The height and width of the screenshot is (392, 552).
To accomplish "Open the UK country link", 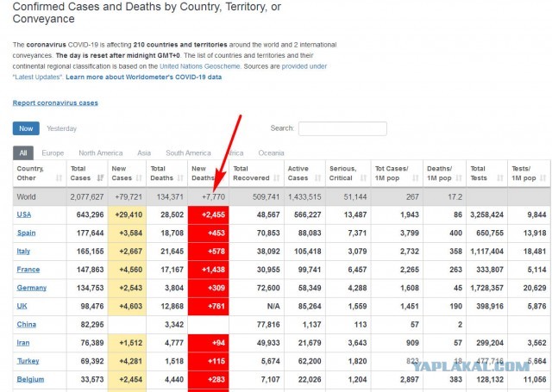I will [22, 306].
